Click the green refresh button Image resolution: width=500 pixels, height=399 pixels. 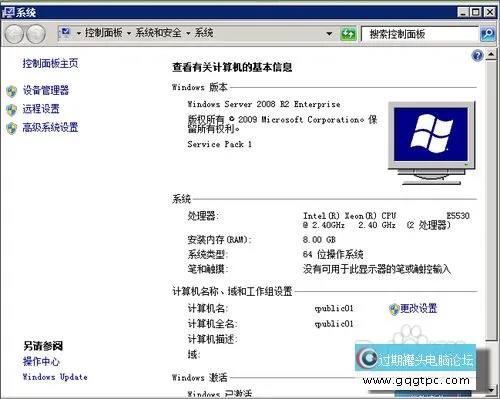(348, 34)
